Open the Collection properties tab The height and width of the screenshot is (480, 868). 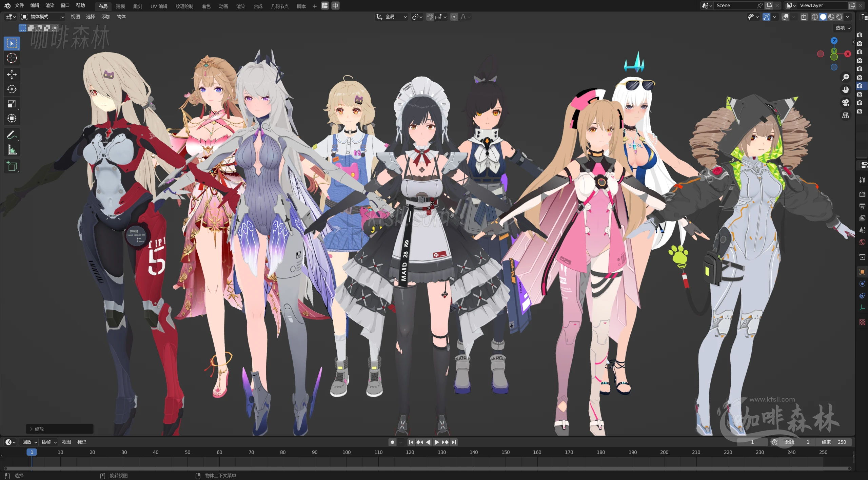coord(862,257)
